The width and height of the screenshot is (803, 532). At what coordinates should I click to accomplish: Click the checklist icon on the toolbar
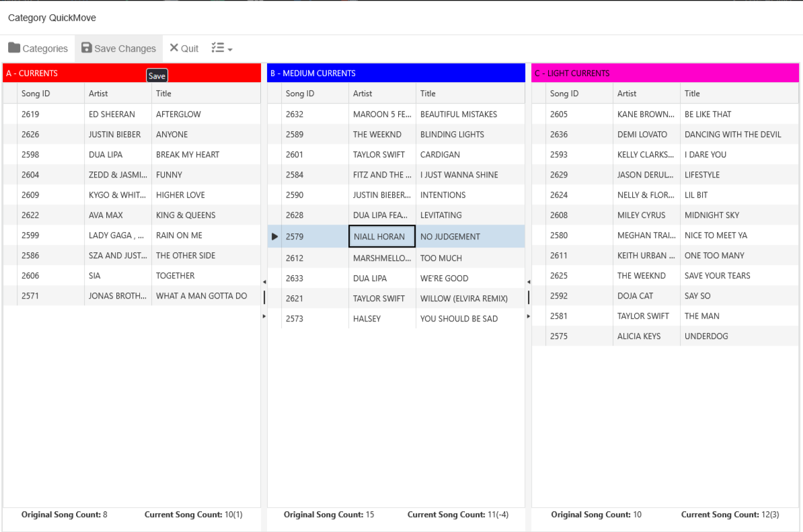[x=217, y=48]
